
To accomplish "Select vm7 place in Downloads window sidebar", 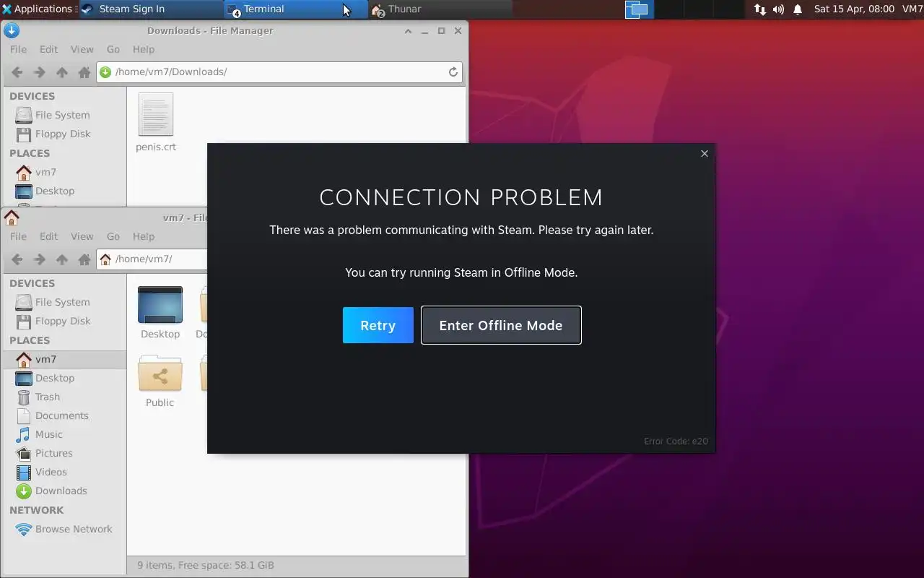I will [45, 172].
